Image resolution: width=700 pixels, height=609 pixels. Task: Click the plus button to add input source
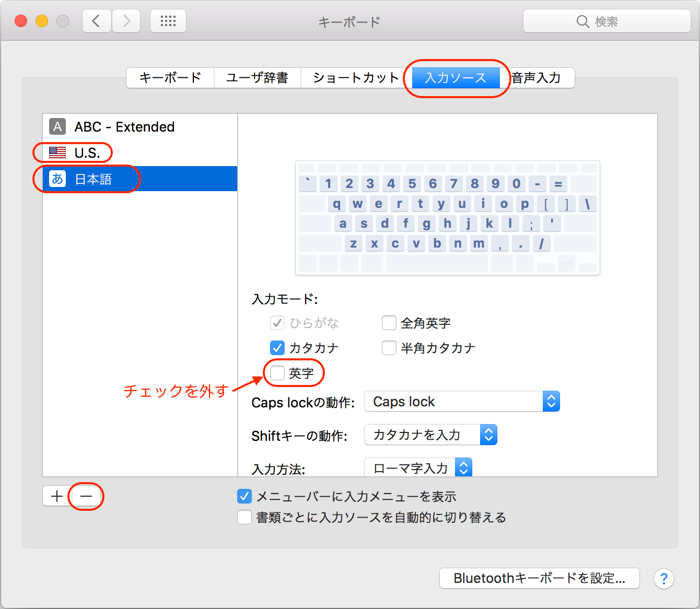[x=57, y=496]
